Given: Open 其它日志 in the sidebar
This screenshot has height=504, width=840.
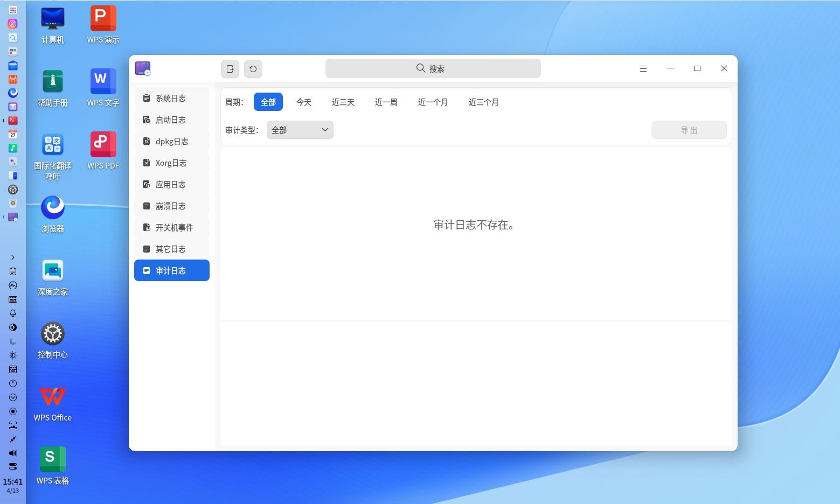Looking at the screenshot, I should point(172,249).
